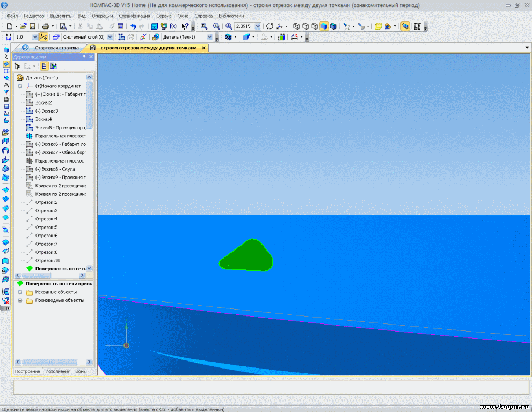The image size is (532, 412).
Task: Click the model tree horizontal scrollbar right arrow
Action: 82,275
